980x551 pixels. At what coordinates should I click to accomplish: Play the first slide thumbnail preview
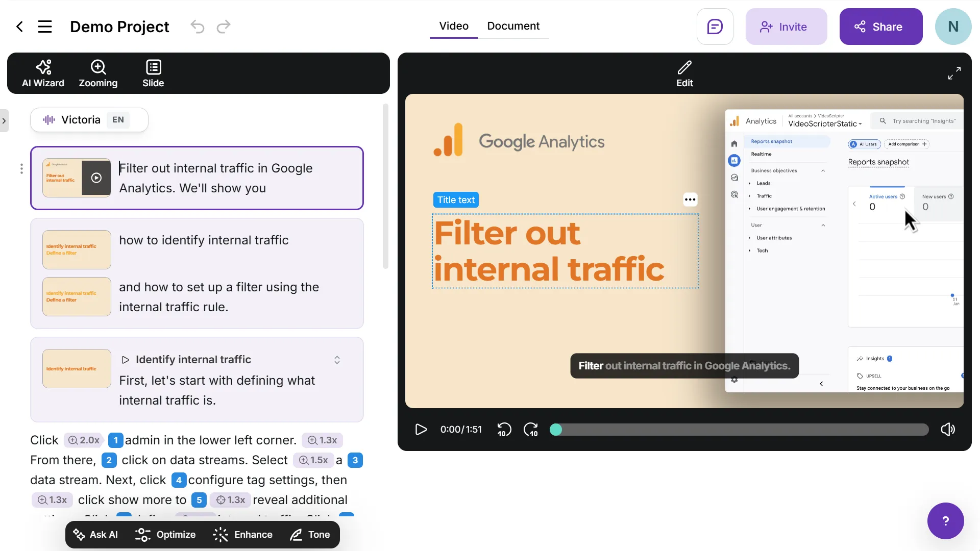[96, 178]
